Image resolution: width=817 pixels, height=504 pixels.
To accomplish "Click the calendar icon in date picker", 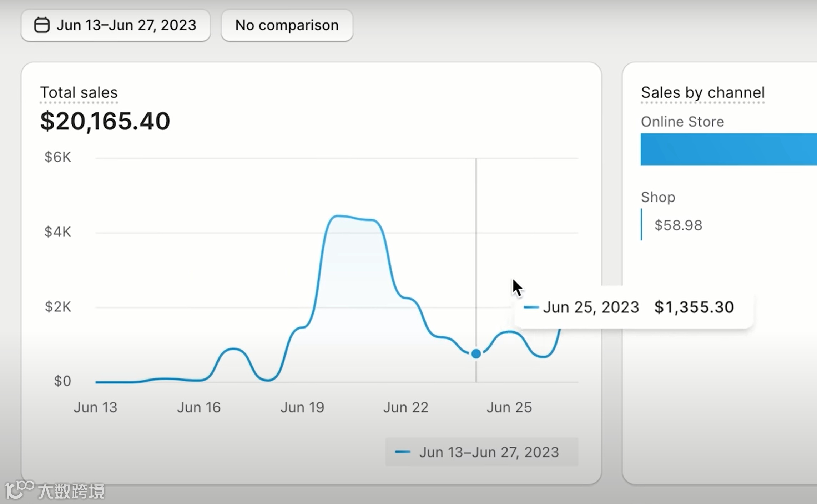I will coord(42,25).
